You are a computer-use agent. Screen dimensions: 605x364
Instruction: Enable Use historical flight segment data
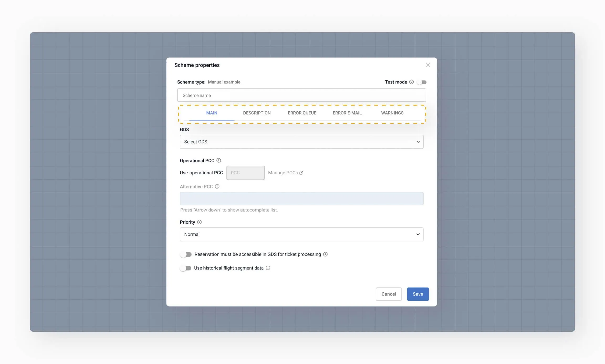pos(186,268)
